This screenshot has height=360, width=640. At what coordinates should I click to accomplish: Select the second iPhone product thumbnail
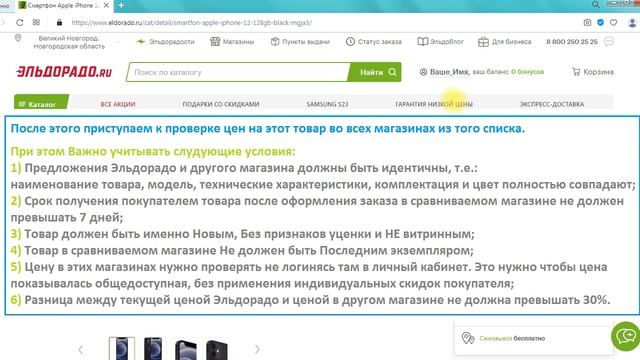(153, 349)
